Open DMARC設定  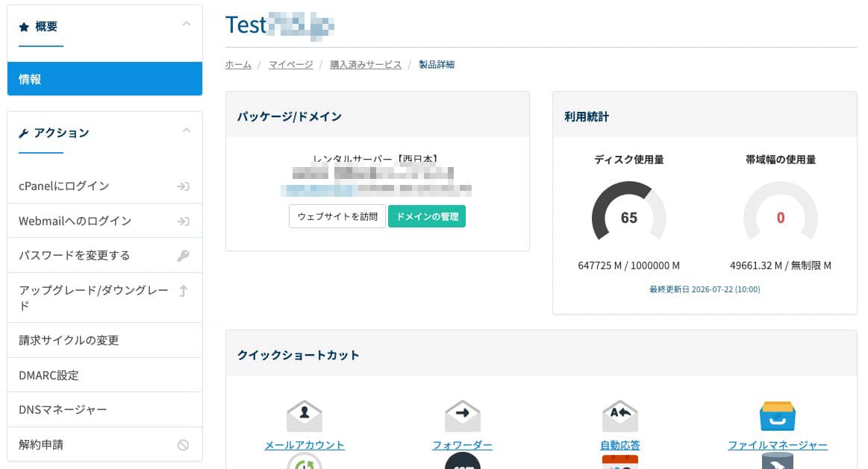tap(104, 375)
